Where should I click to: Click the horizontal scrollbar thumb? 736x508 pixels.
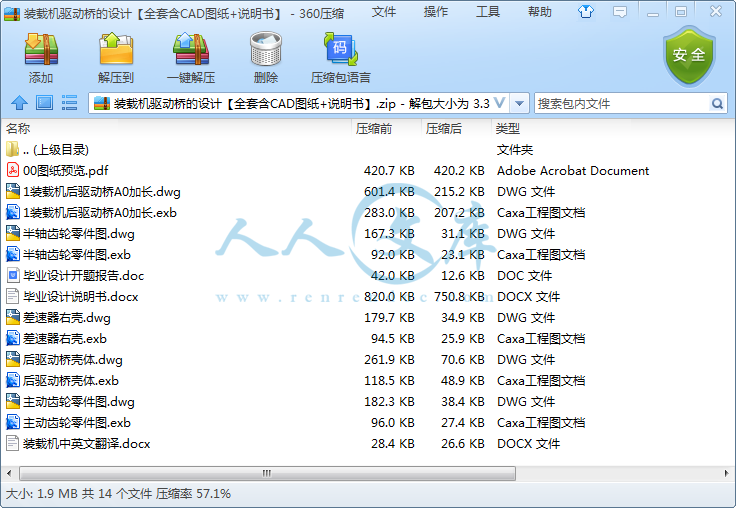click(267, 473)
